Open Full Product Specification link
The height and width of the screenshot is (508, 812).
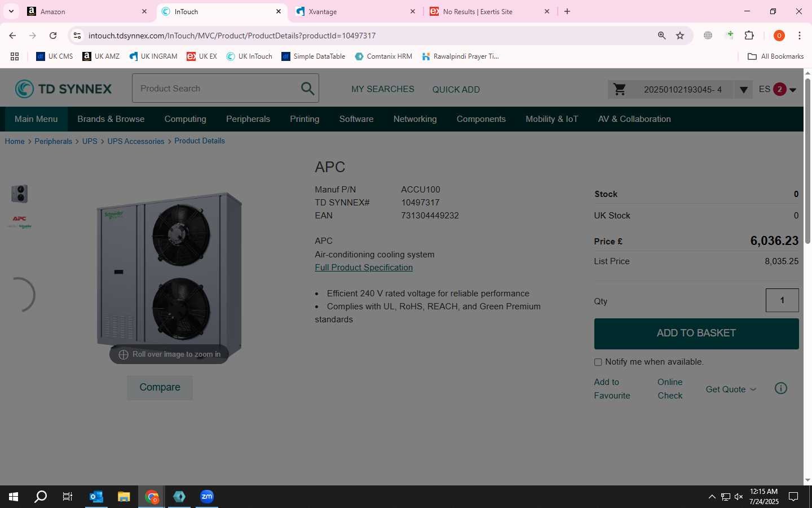364,268
